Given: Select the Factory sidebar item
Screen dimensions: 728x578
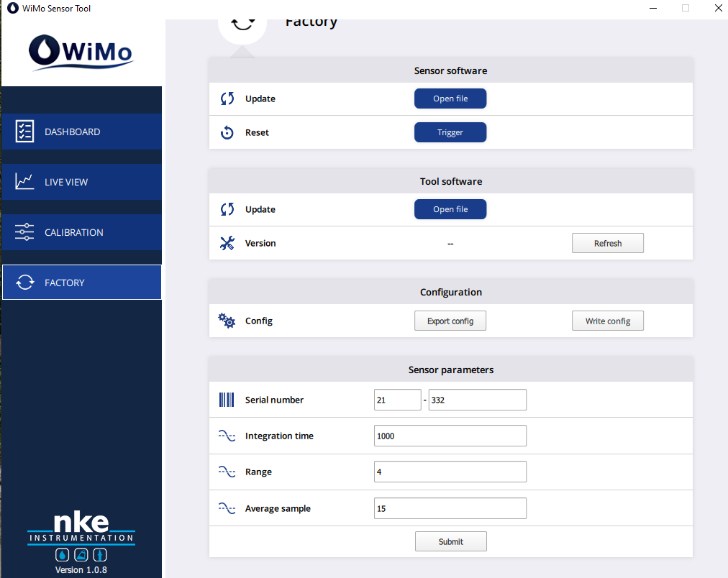Looking at the screenshot, I should point(82,283).
